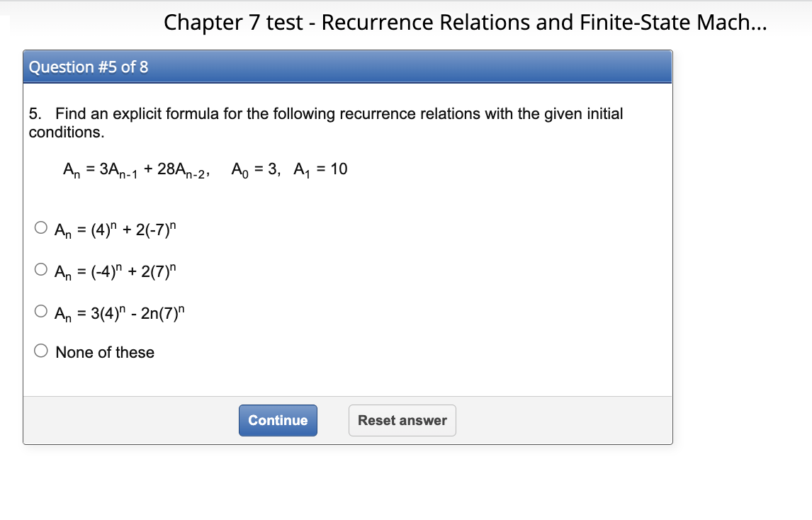Click the None of these label text
Screen dimensions: 812x520
104,351
